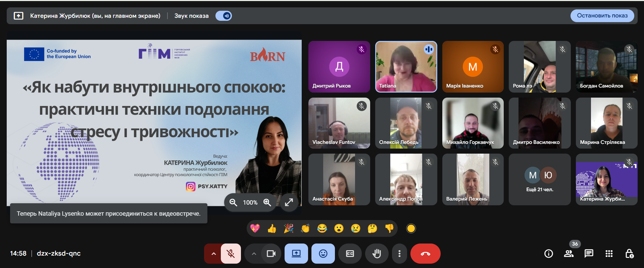
Task: Turn on the camera
Action: 271,254
